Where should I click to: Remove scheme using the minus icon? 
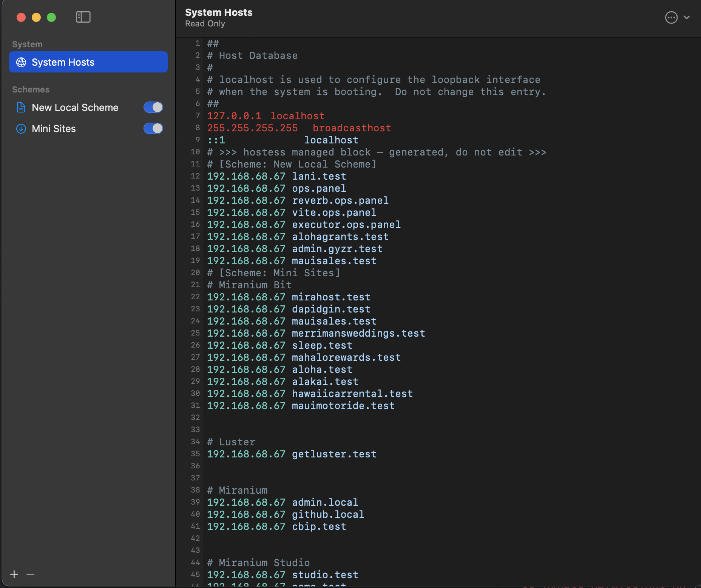tap(31, 574)
